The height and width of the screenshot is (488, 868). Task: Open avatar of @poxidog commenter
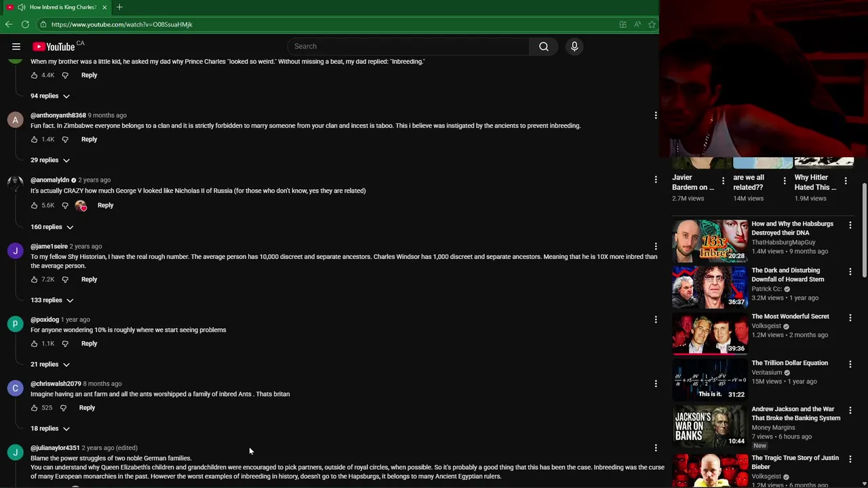(15, 324)
